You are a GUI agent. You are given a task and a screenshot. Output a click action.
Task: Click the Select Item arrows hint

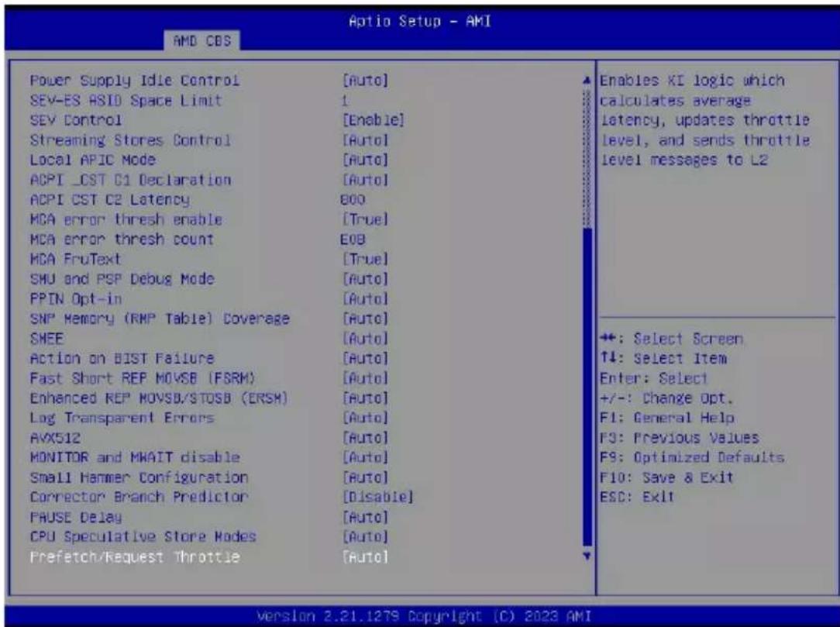pyautogui.click(x=663, y=358)
